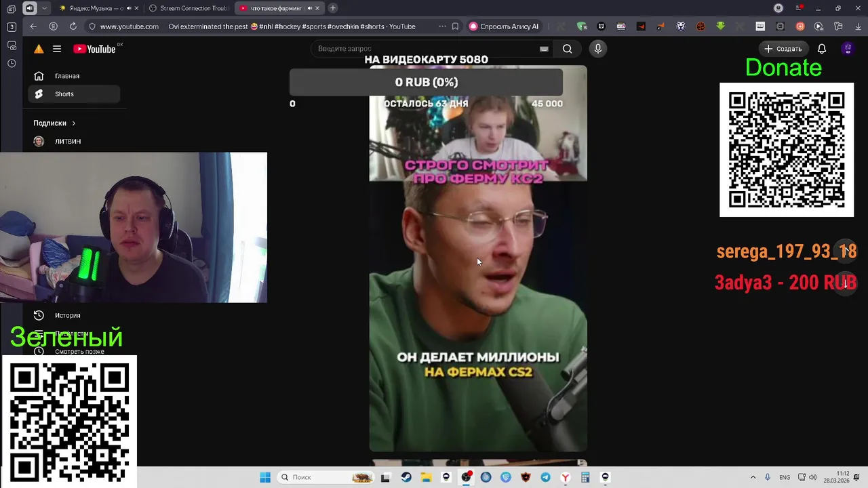Viewport: 868px width, 488px height.
Task: Open the taskbar clock and date
Action: [x=837, y=477]
